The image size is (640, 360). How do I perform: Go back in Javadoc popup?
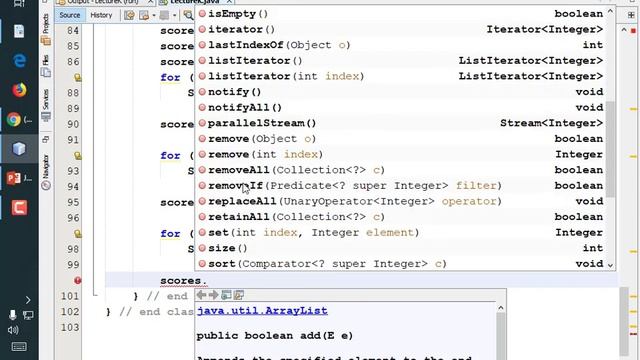201,295
